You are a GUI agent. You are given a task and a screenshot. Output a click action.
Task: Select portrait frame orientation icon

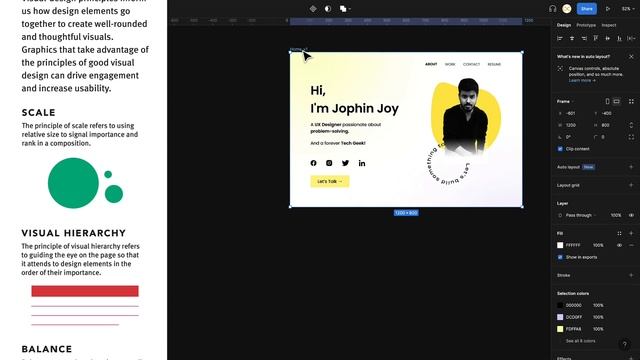(x=607, y=101)
